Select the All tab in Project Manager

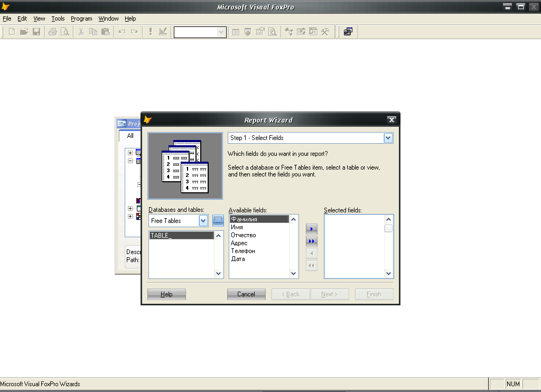click(x=130, y=136)
